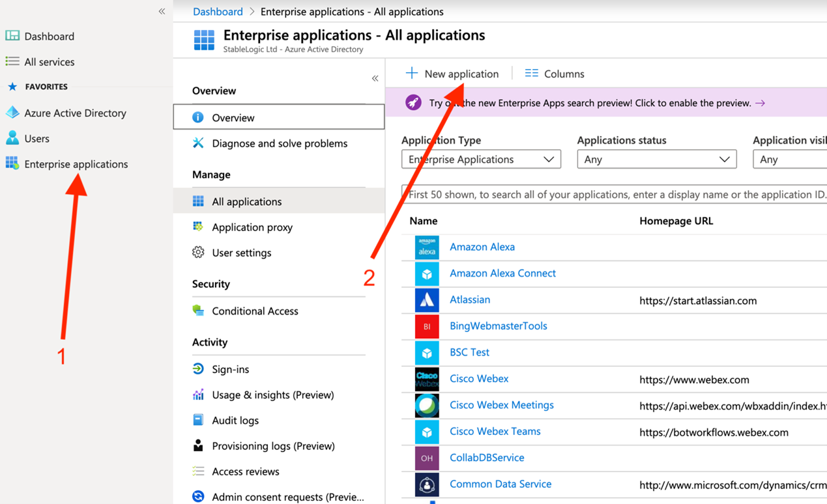Click the Overview info icon
The height and width of the screenshot is (504, 827).
tap(198, 117)
